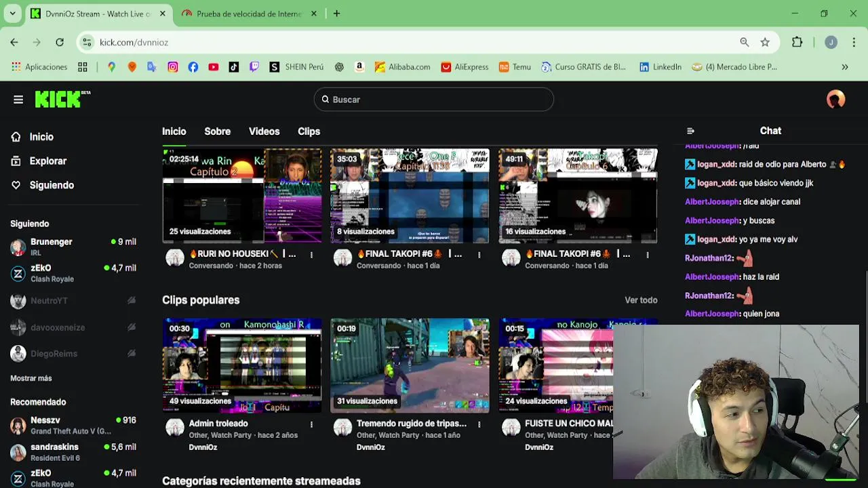Open the tab search dropdown
868x488 pixels.
[x=12, y=14]
